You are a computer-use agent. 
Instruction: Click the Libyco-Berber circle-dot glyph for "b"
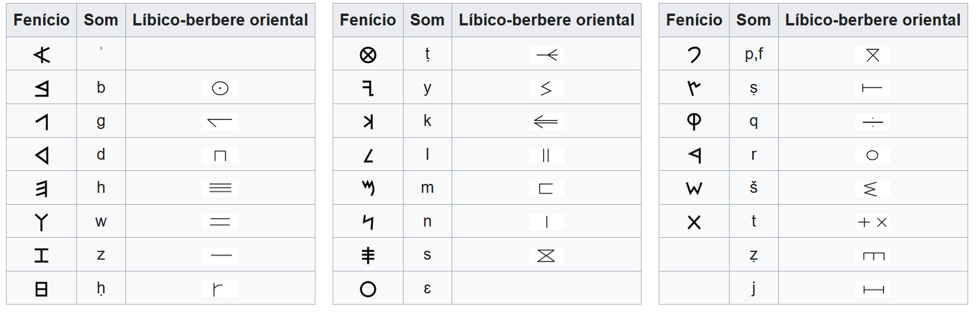click(x=220, y=88)
